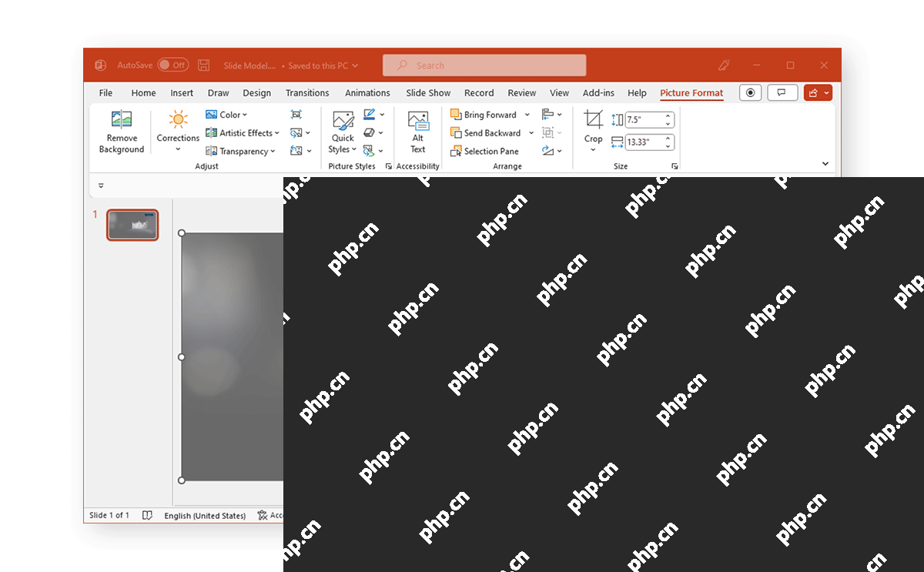Open the Review tab

click(521, 93)
